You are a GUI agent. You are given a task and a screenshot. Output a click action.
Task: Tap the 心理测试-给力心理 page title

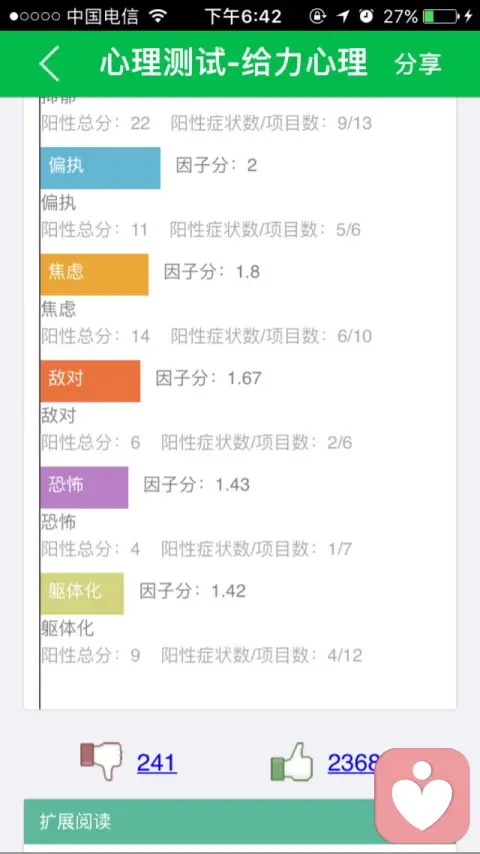(234, 63)
